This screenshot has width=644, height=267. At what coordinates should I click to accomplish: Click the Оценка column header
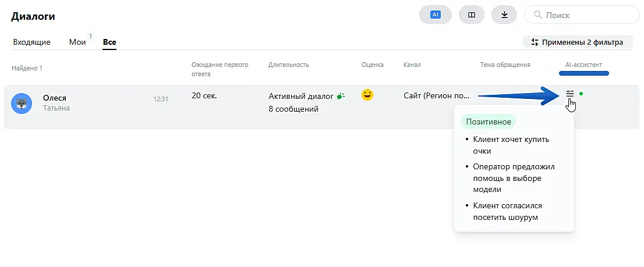point(373,65)
